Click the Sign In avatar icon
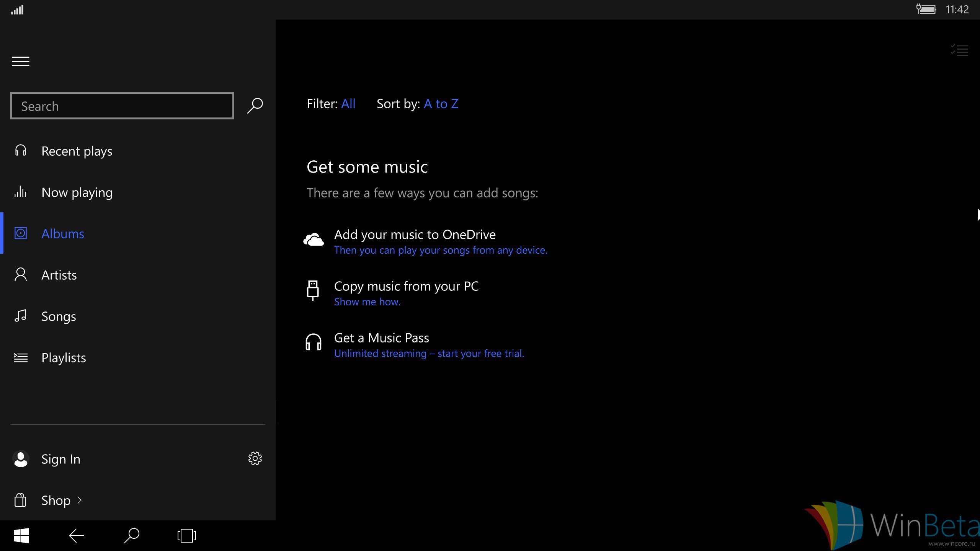Viewport: 980px width, 551px height. tap(21, 459)
